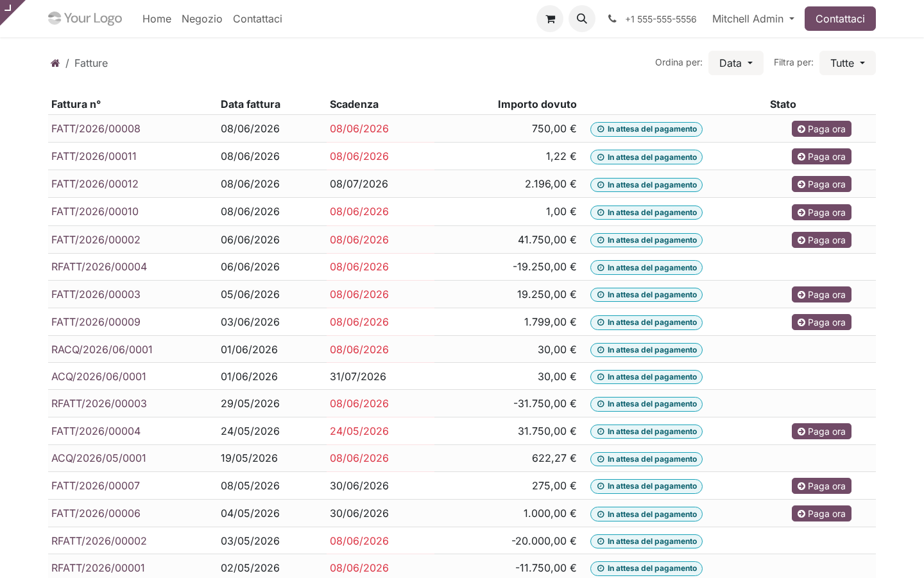The width and height of the screenshot is (924, 578).
Task: Pay now invoice FATT/2026/00008
Action: [821, 129]
